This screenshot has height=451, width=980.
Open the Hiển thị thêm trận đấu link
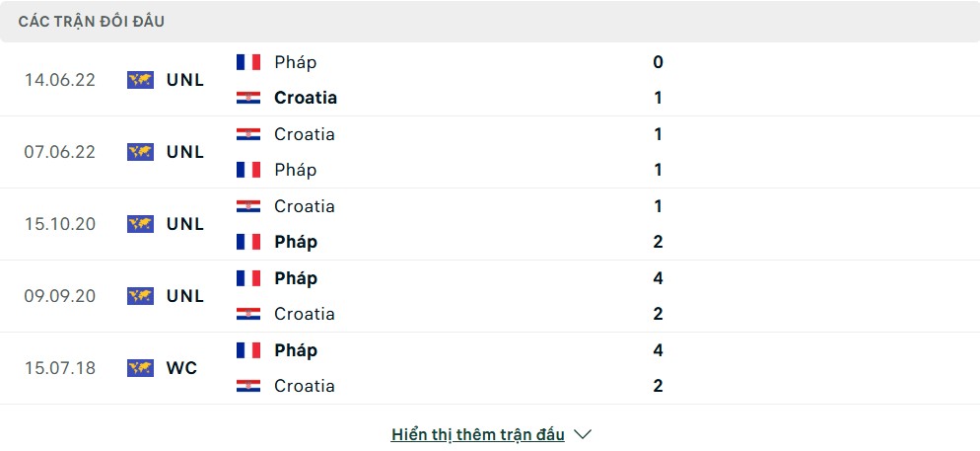pos(478,434)
